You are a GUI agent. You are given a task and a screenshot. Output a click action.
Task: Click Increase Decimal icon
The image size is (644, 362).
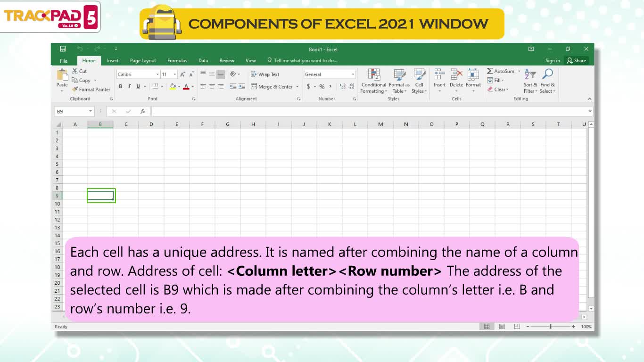342,87
